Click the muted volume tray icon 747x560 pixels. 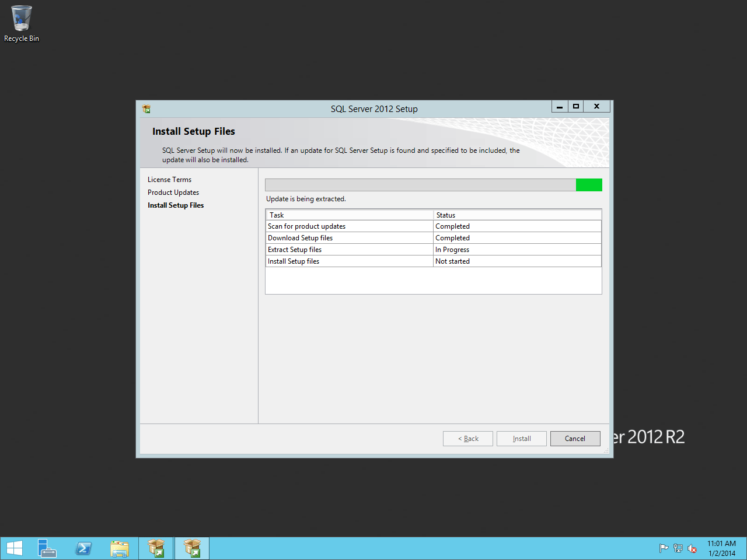(x=692, y=548)
